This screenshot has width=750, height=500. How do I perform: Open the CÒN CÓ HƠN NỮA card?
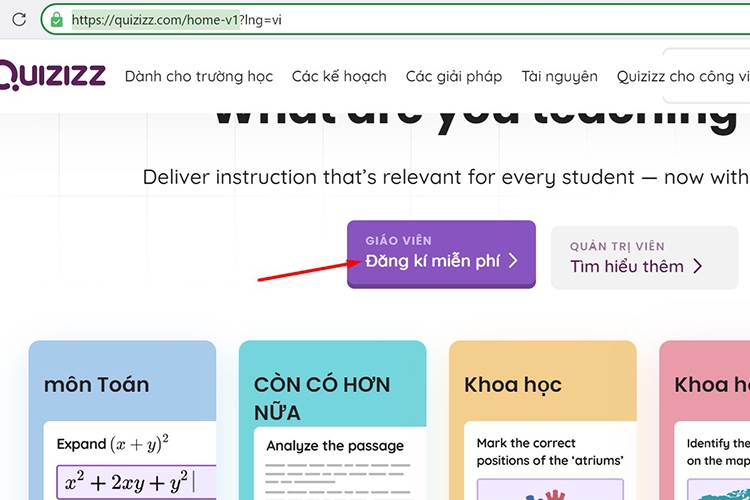[x=332, y=420]
